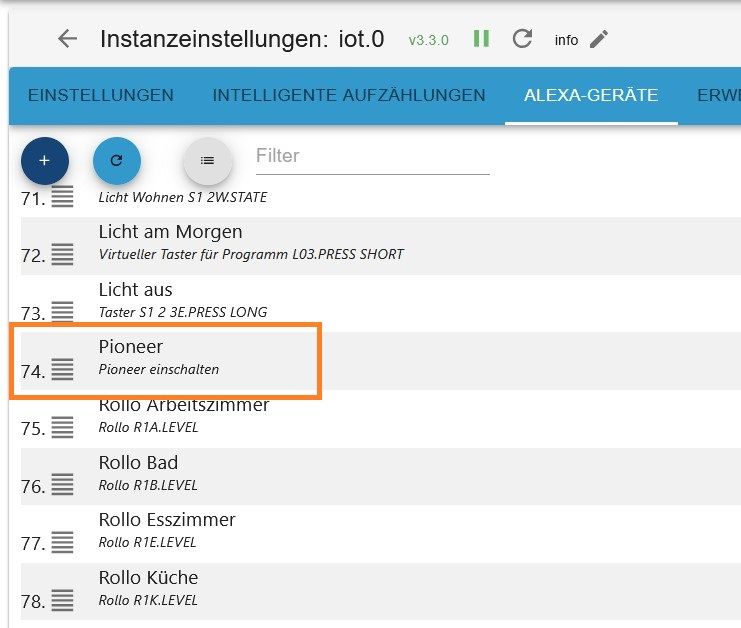Click the pencil edit icon
741x628 pixels.
click(x=598, y=39)
